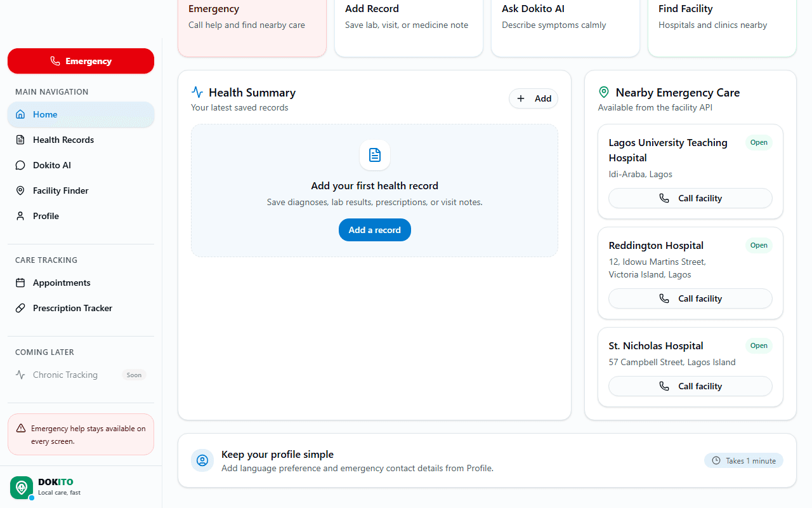
Task: Click the Facility Finder map pin icon
Action: coord(20,190)
